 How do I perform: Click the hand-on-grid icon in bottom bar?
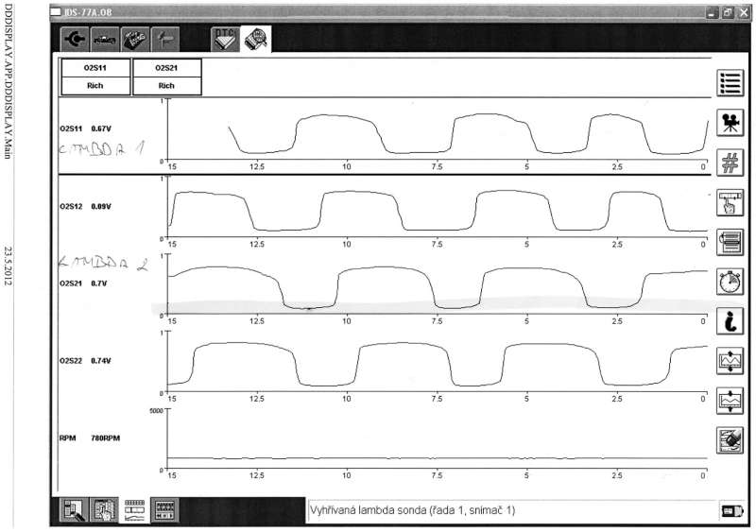point(104,510)
